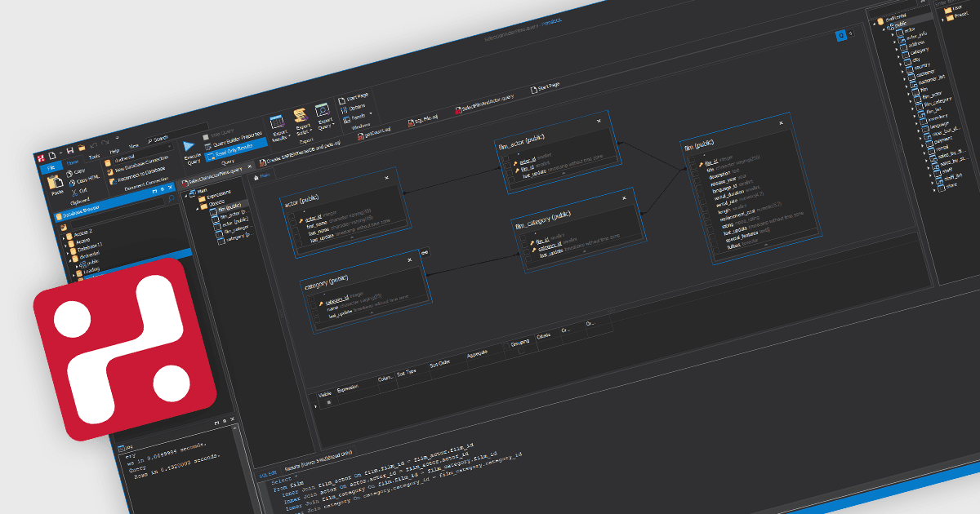This screenshot has height=514, width=980.
Task: Click New Database Connection
Action: coord(137,165)
